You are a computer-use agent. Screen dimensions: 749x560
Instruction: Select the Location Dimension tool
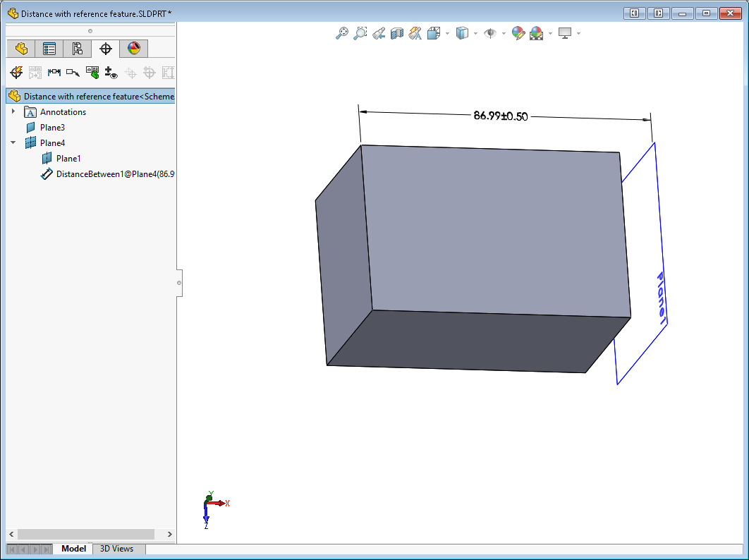[54, 72]
